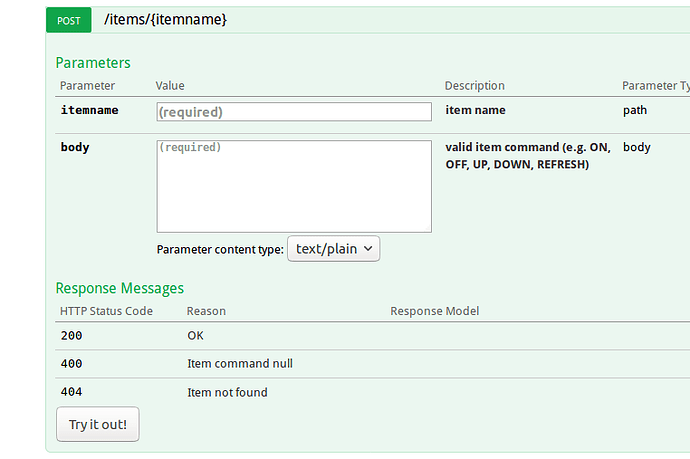Click inside the body textarea

294,186
